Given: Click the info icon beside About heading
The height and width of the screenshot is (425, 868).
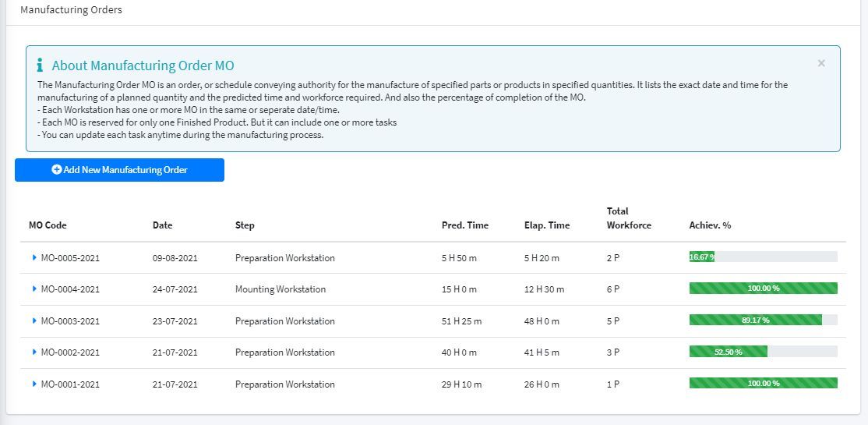Looking at the screenshot, I should 41,66.
